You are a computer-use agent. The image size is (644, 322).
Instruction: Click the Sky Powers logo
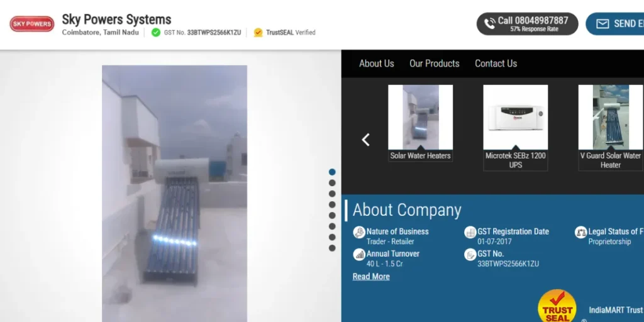[x=31, y=24]
